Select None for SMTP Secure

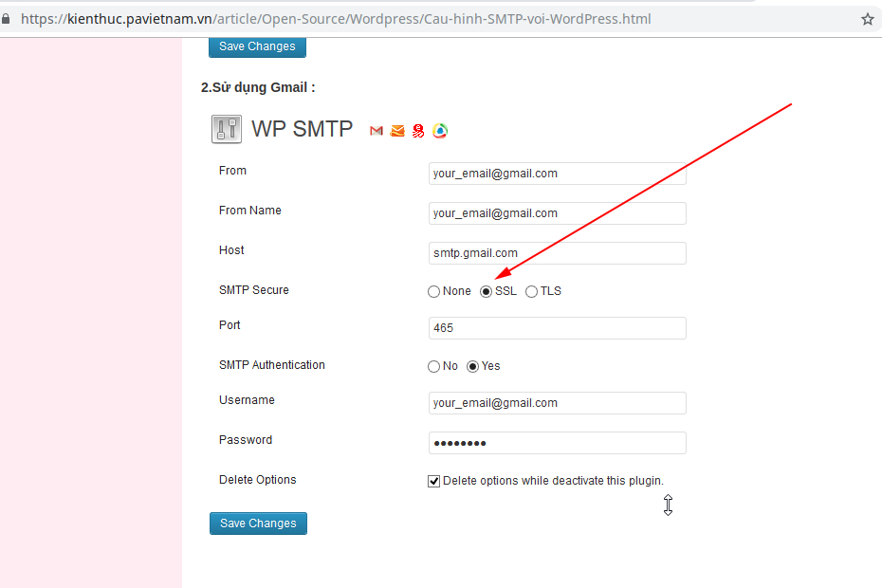[433, 291]
